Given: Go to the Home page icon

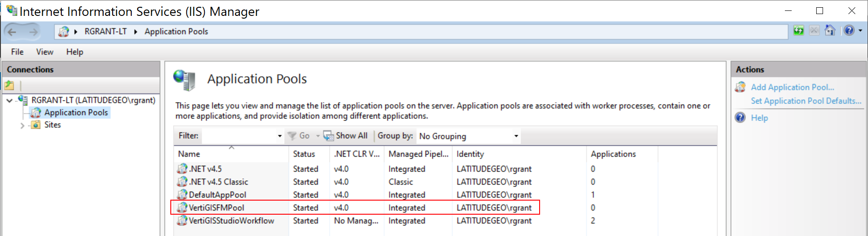Looking at the screenshot, I should point(830,31).
